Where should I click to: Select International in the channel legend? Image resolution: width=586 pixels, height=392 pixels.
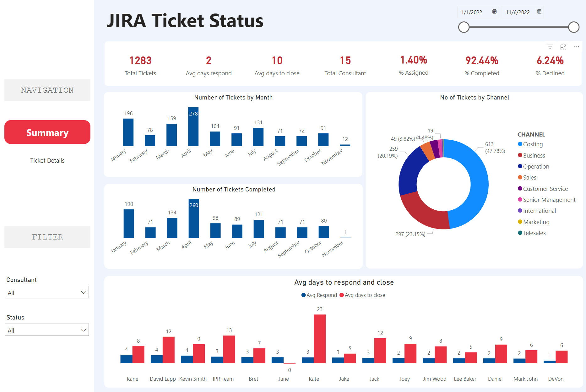pos(537,211)
